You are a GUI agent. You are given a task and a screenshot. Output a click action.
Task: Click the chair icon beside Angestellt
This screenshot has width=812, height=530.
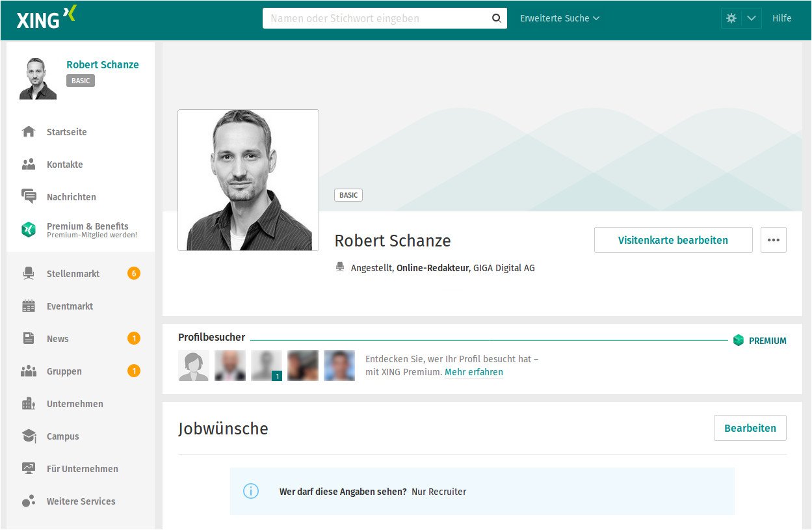pyautogui.click(x=340, y=267)
